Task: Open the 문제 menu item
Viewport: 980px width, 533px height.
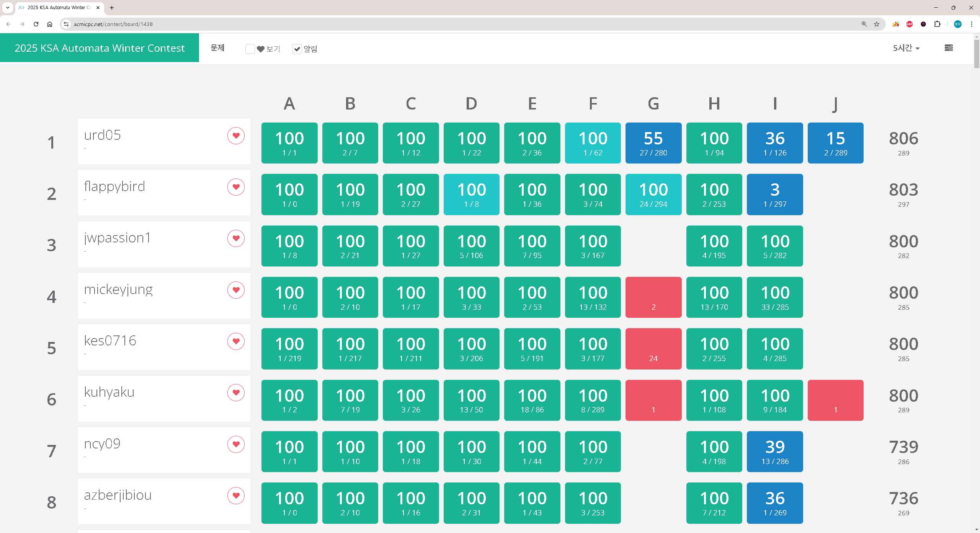Action: pyautogui.click(x=217, y=48)
